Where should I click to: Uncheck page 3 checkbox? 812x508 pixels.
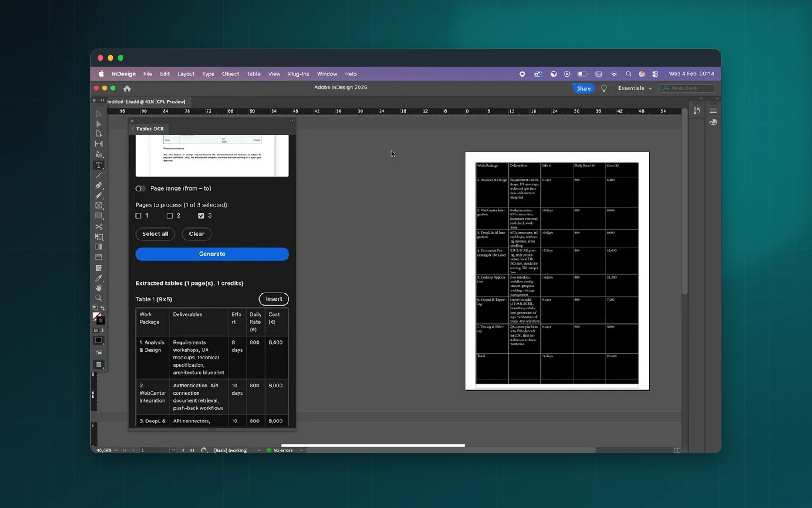(x=201, y=216)
